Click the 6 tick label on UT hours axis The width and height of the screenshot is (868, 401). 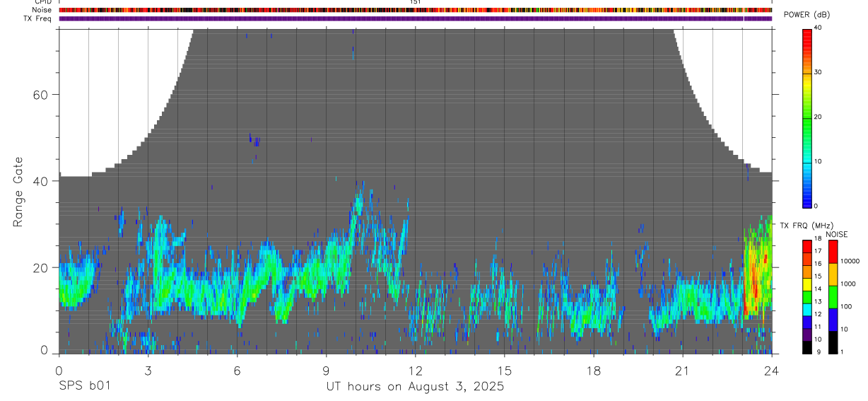[x=237, y=371]
